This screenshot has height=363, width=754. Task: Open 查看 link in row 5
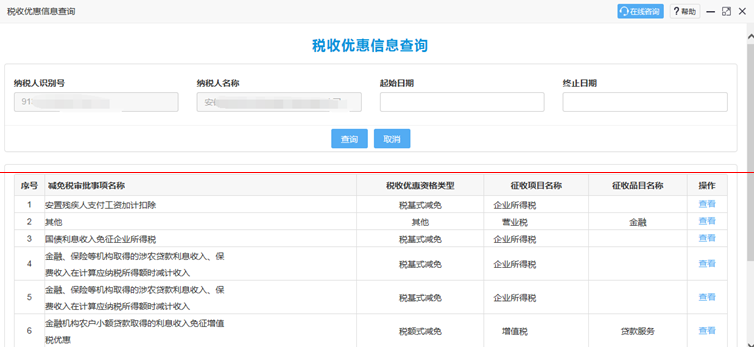point(707,297)
